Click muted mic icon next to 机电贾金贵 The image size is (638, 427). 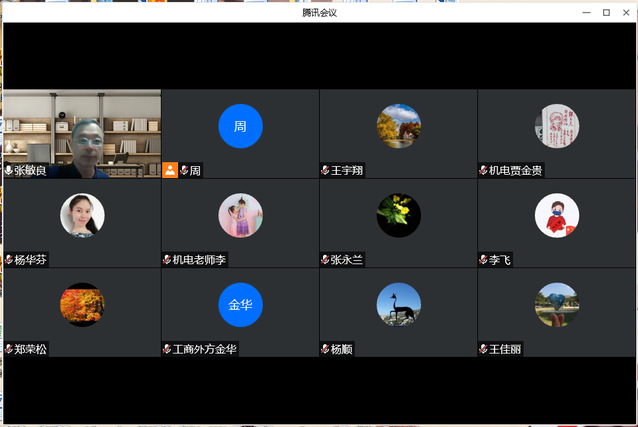pyautogui.click(x=483, y=171)
